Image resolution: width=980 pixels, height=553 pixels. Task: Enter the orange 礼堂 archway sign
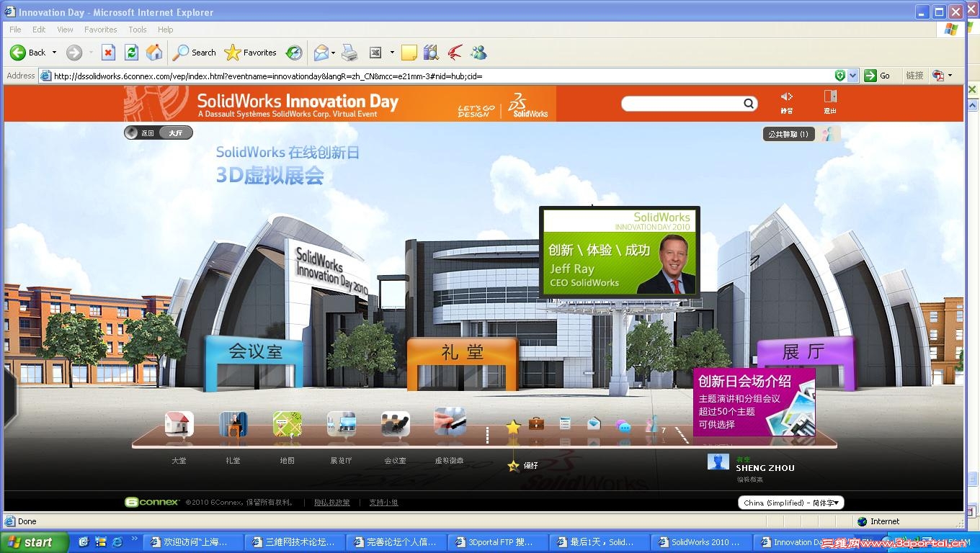(463, 351)
